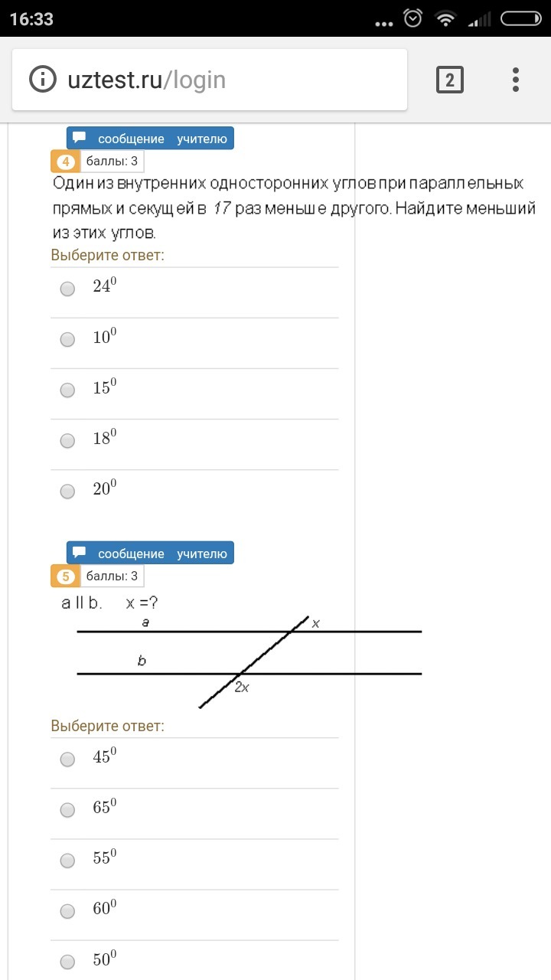Tap the orange question number 4 badge
The image size is (551, 980).
tap(66, 162)
